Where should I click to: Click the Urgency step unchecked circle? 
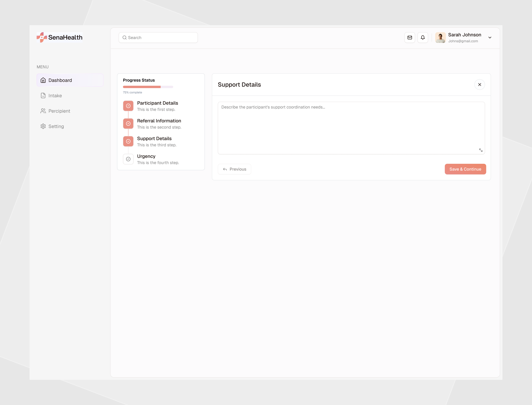click(x=128, y=159)
